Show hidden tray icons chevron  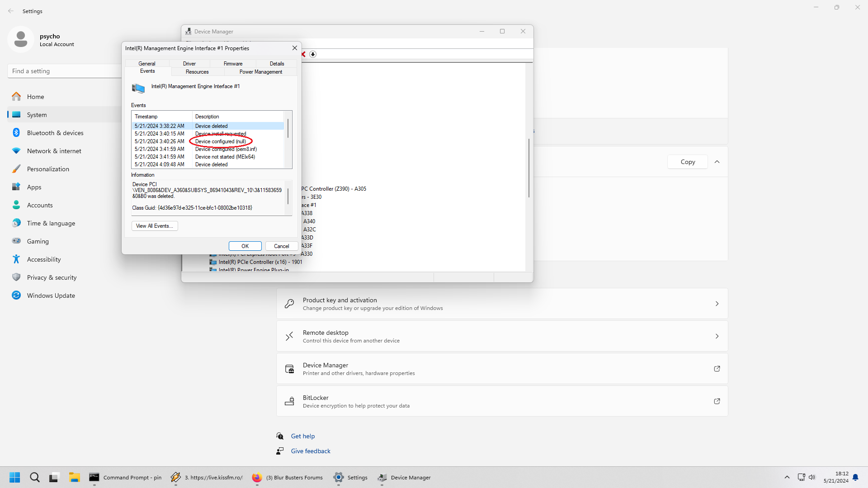(x=787, y=477)
